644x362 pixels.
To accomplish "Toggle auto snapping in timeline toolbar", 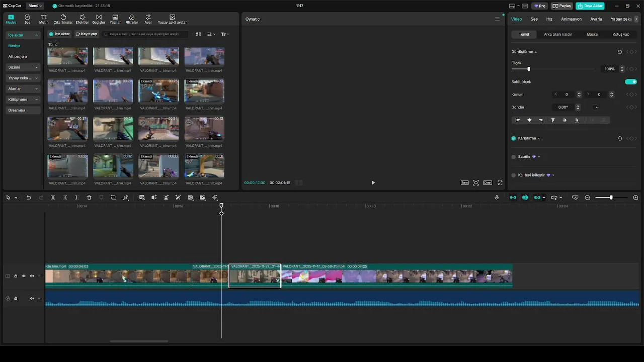I will pyautogui.click(x=525, y=198).
